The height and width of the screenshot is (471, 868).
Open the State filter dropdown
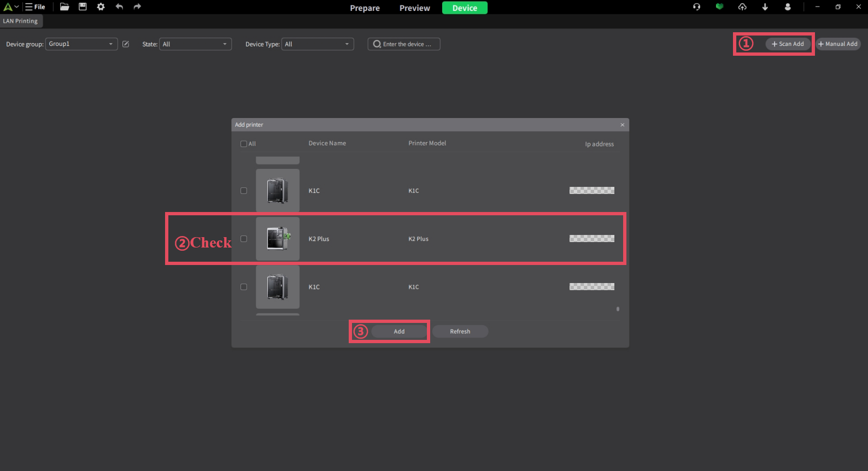195,44
